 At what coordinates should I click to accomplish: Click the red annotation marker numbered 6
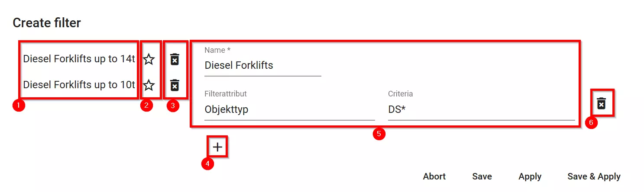[591, 123]
